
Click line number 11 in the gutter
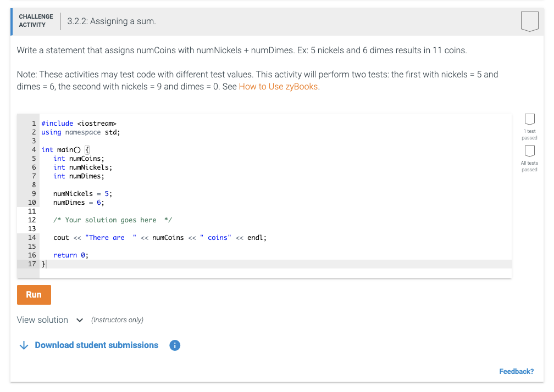31,211
